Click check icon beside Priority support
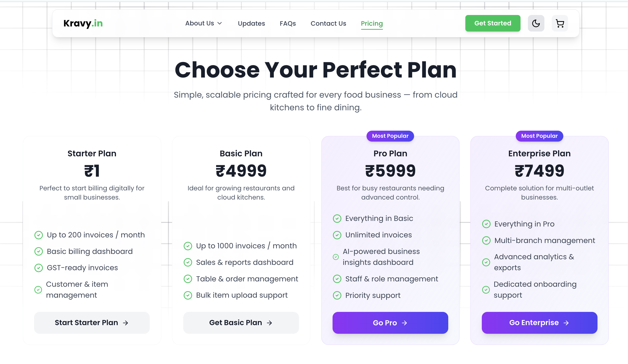628x364 pixels. [337, 295]
